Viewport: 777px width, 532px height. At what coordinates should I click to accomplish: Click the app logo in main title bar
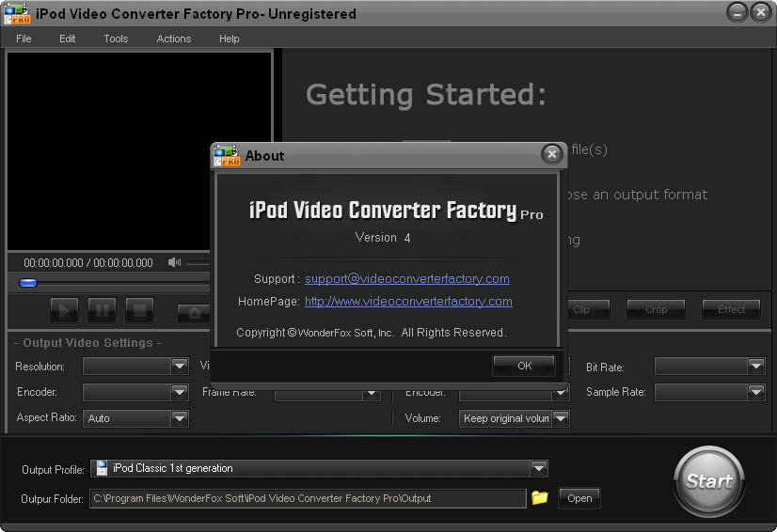[17, 13]
